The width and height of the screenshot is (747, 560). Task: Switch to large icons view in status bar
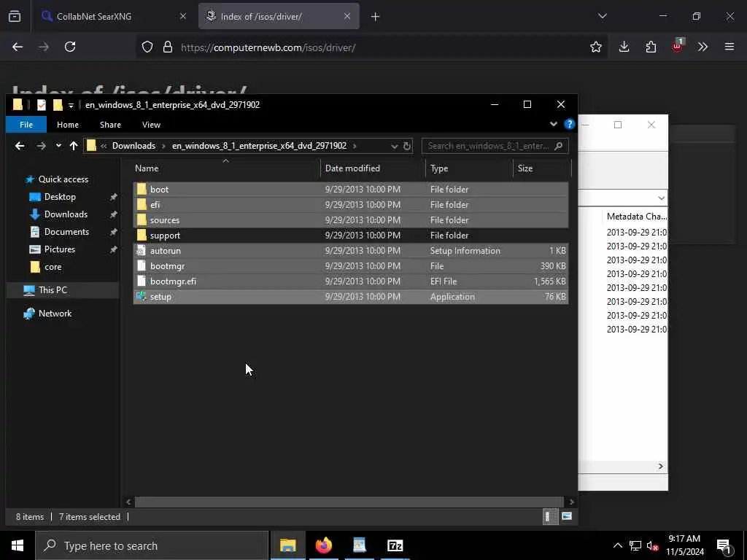point(566,516)
